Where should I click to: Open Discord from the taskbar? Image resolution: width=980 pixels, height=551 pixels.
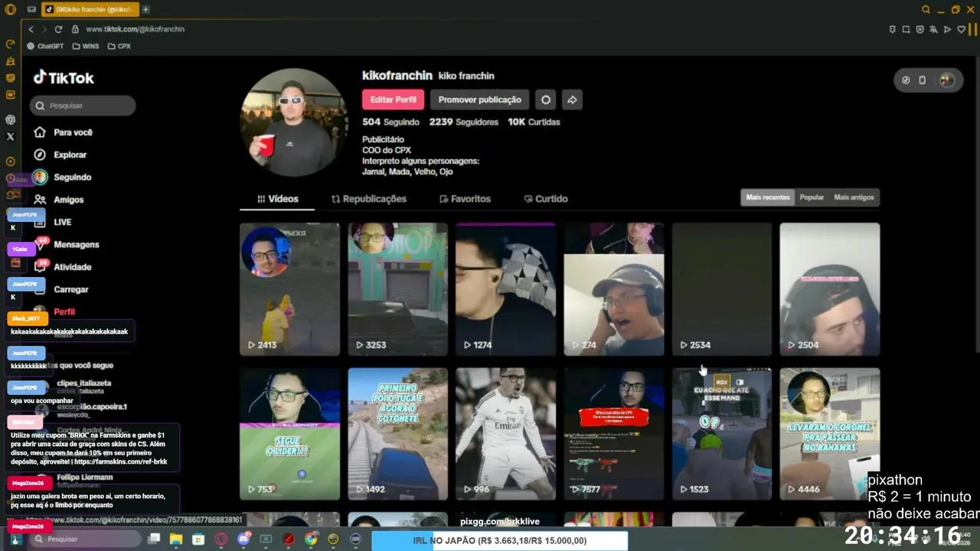coord(243,539)
